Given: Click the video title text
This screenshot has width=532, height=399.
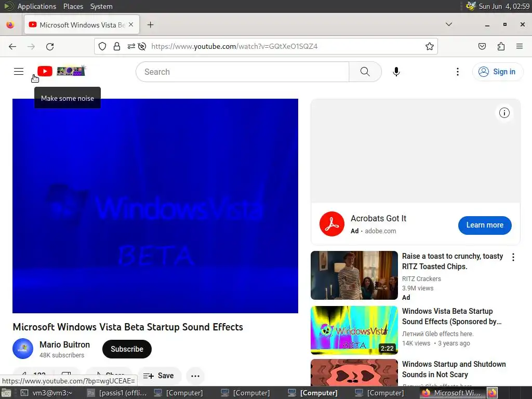Looking at the screenshot, I should coord(128,327).
